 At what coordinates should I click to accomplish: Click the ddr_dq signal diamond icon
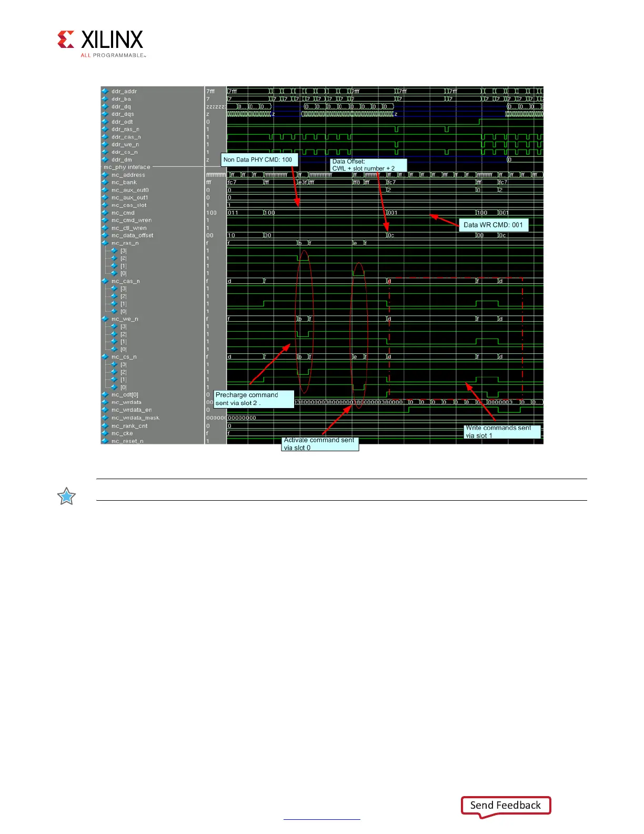click(105, 106)
